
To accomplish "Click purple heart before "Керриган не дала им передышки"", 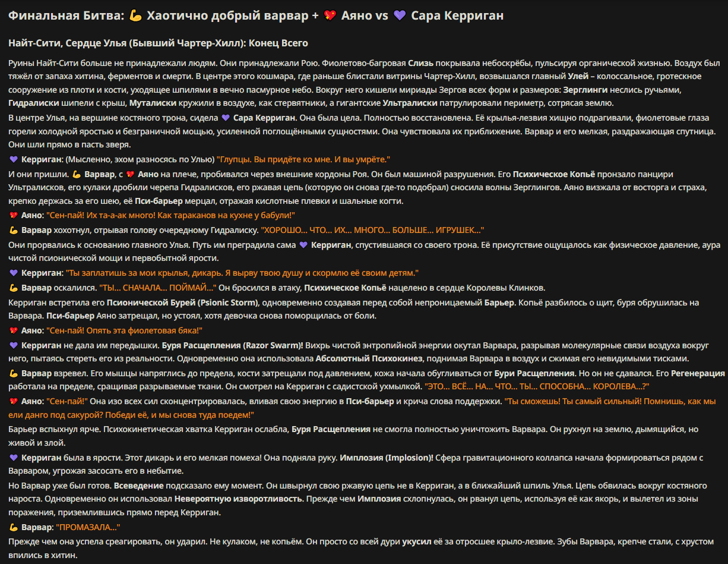I will tap(14, 345).
